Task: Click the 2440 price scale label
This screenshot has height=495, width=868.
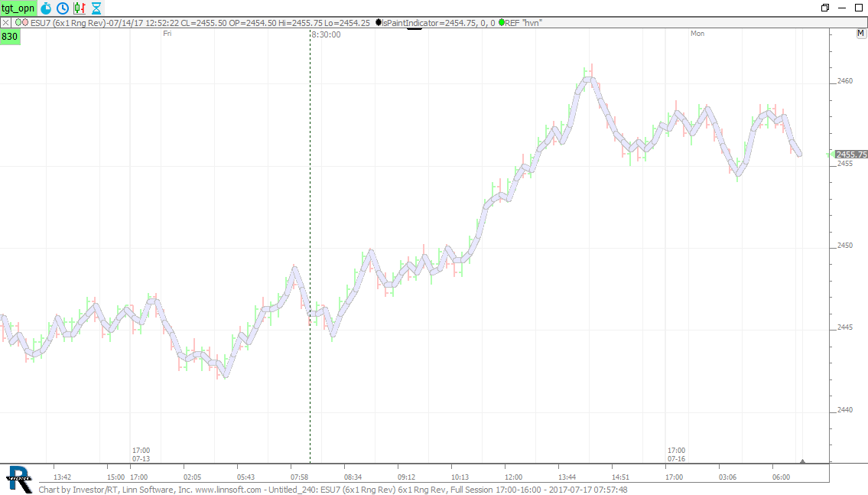Action: pos(845,410)
